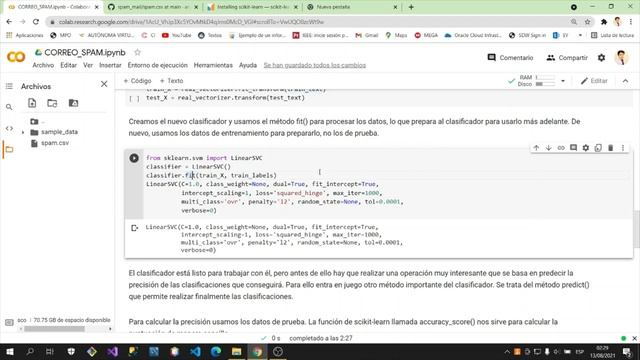Mount Google Drive icon
The width and height of the screenshot is (640, 360).
pos(73,103)
